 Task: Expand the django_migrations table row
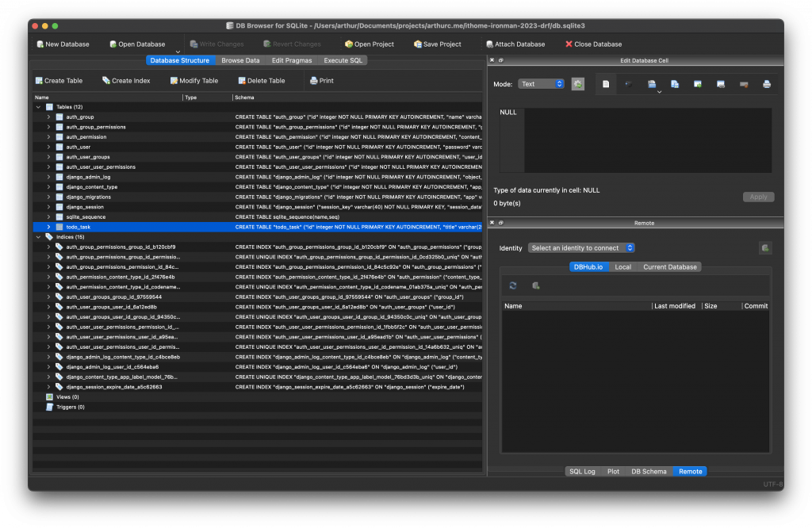pyautogui.click(x=48, y=197)
